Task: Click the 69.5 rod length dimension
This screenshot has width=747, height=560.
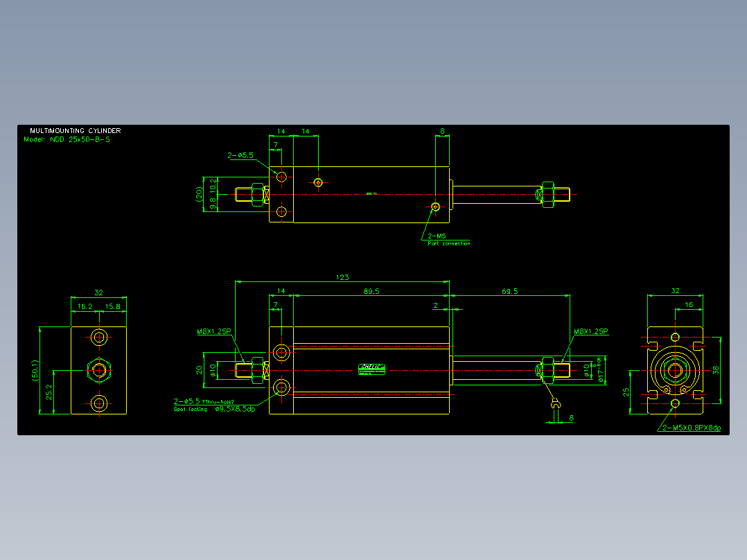Action: [509, 291]
